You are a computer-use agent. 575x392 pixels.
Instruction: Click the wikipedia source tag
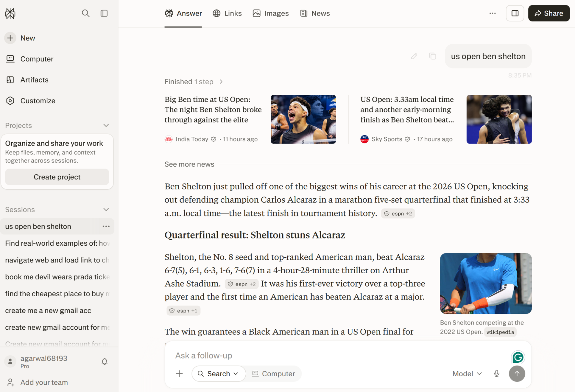tap(500, 332)
